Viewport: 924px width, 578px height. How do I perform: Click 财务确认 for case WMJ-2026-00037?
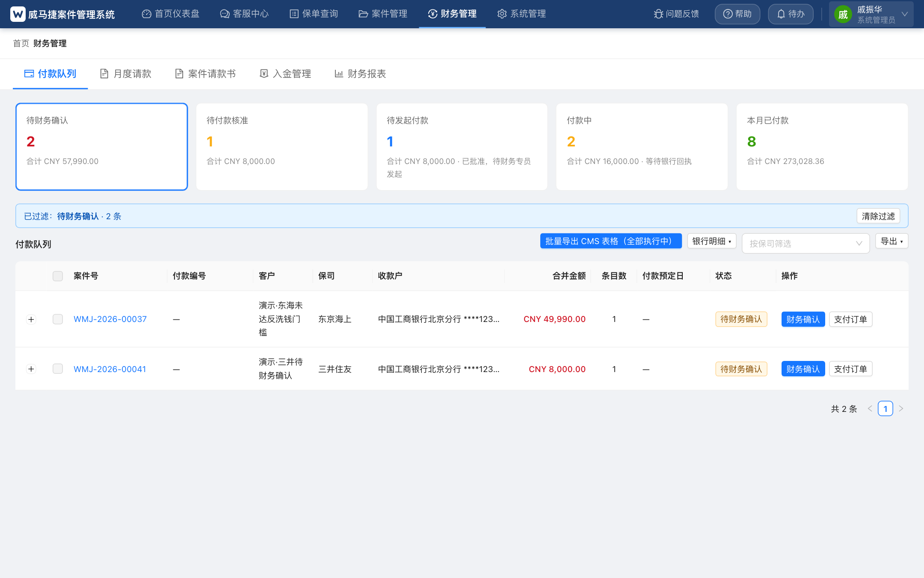803,319
